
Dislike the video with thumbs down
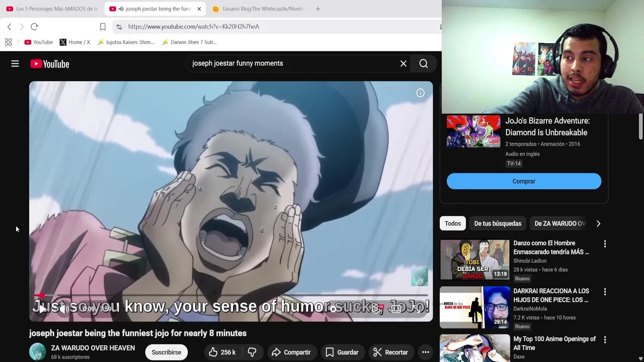(x=252, y=352)
